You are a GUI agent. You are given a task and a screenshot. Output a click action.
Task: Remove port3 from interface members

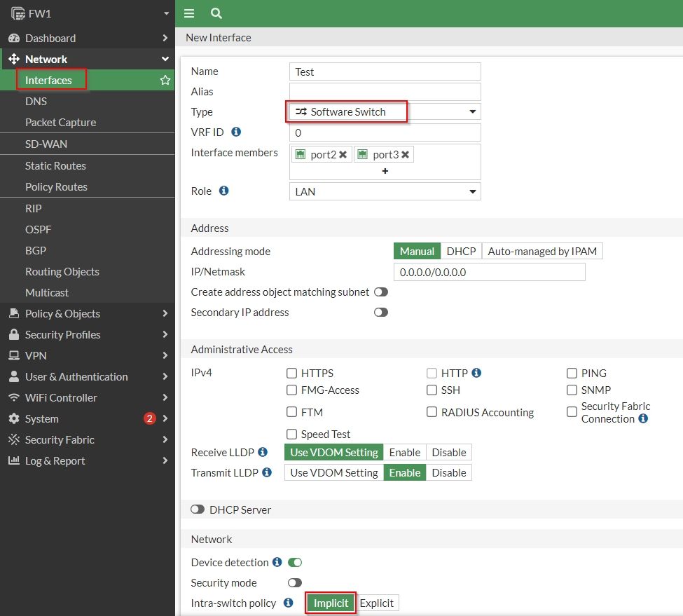coord(405,155)
